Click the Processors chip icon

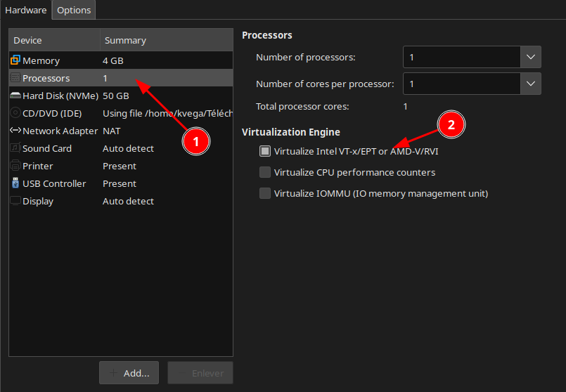(15, 78)
